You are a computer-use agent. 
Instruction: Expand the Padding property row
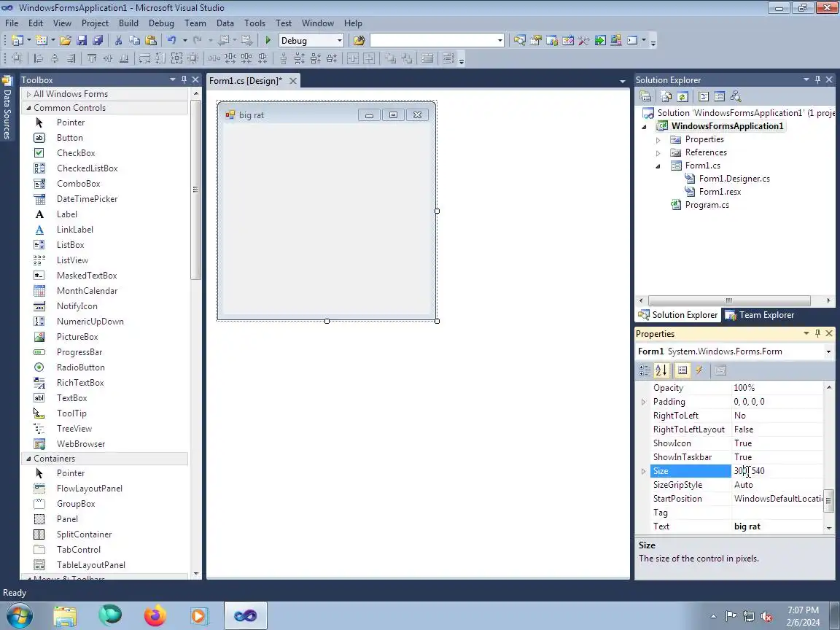[643, 402]
